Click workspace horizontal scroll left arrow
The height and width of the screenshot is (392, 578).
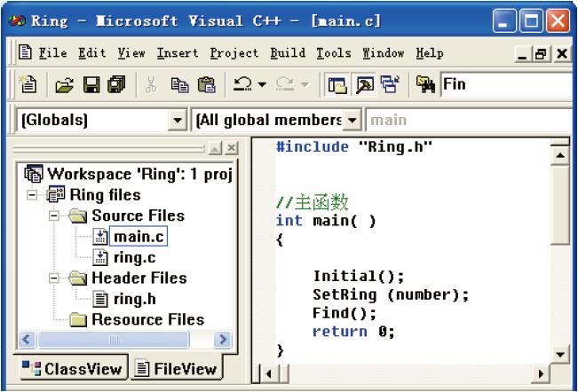click(27, 339)
